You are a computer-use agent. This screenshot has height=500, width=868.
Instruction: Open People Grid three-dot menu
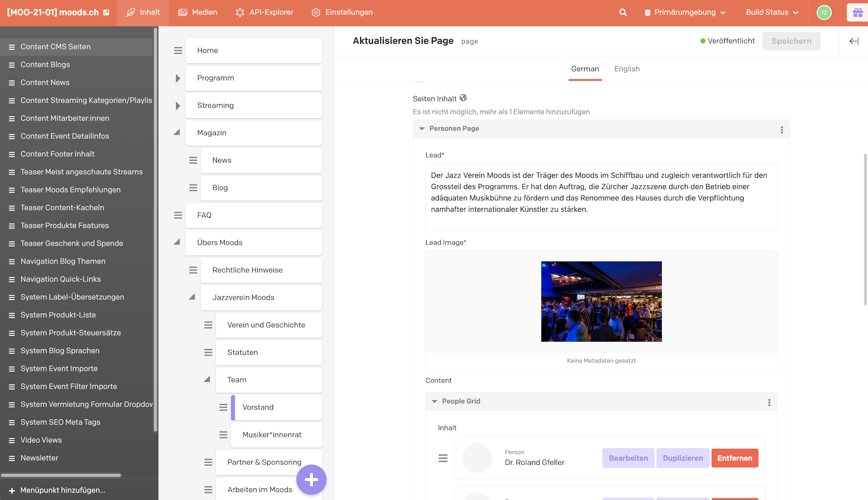769,402
